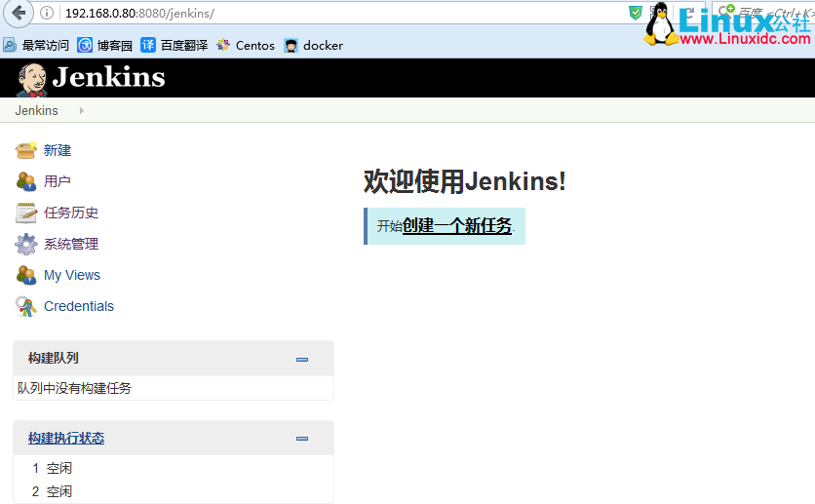Collapse the 构建执行状态 panel

click(302, 439)
